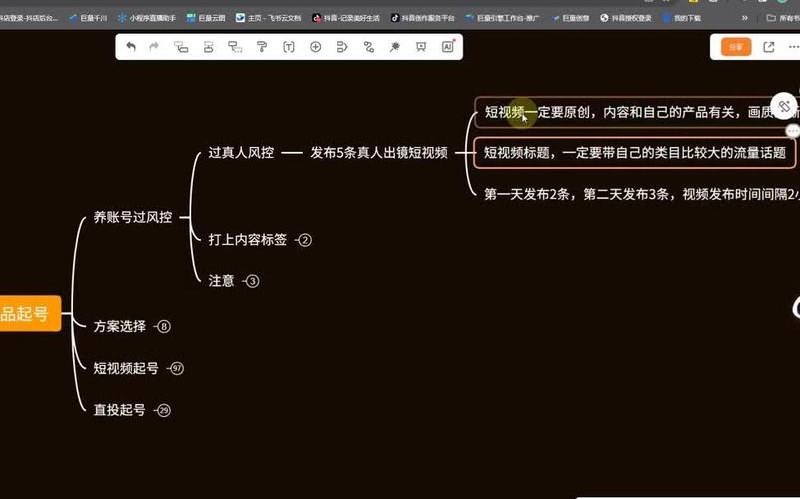This screenshot has height=499, width=800.
Task: Select the 短视频起号 node text
Action: click(126, 368)
